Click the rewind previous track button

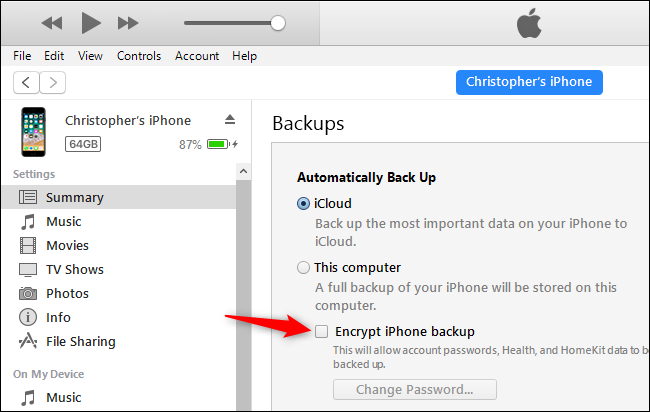(x=53, y=22)
